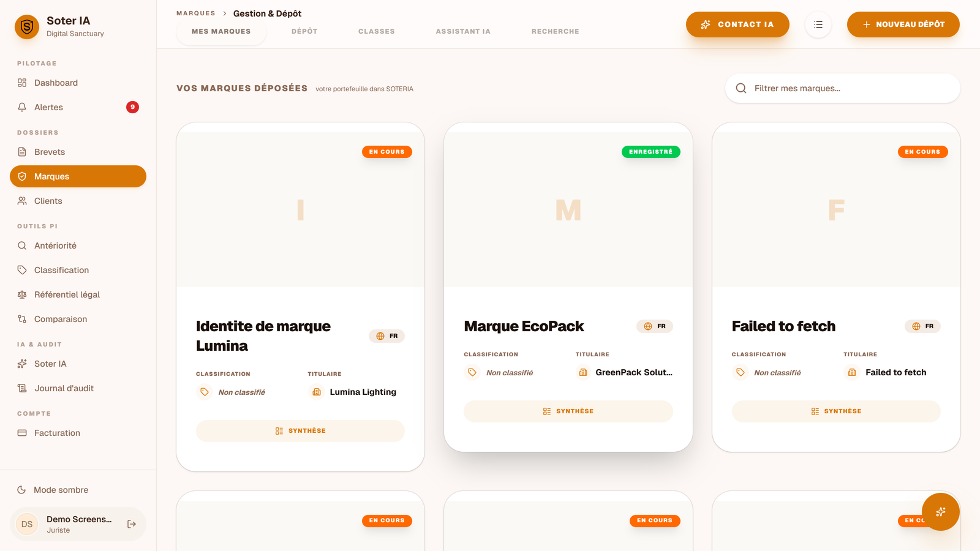Click building icon beside titulaire Failed to fetch
The width and height of the screenshot is (980, 551).
click(x=852, y=372)
